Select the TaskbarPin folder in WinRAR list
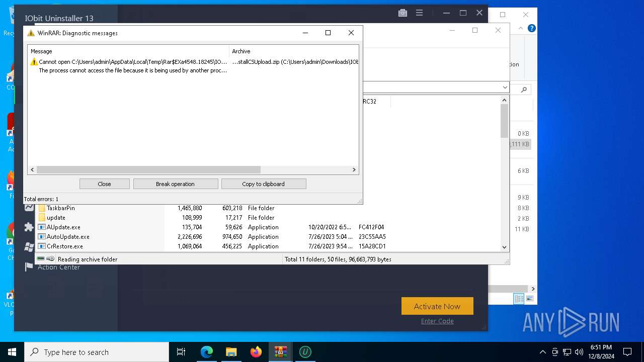 61,208
